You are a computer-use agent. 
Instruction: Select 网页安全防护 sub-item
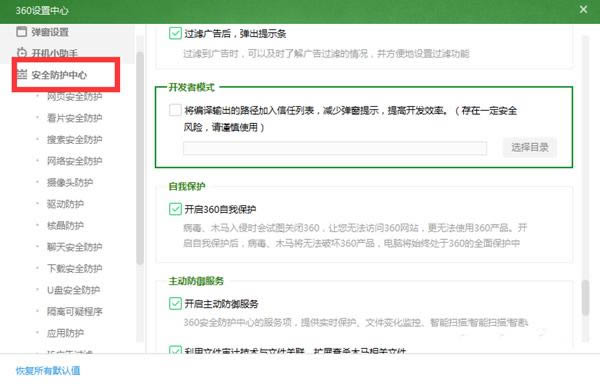tap(75, 96)
